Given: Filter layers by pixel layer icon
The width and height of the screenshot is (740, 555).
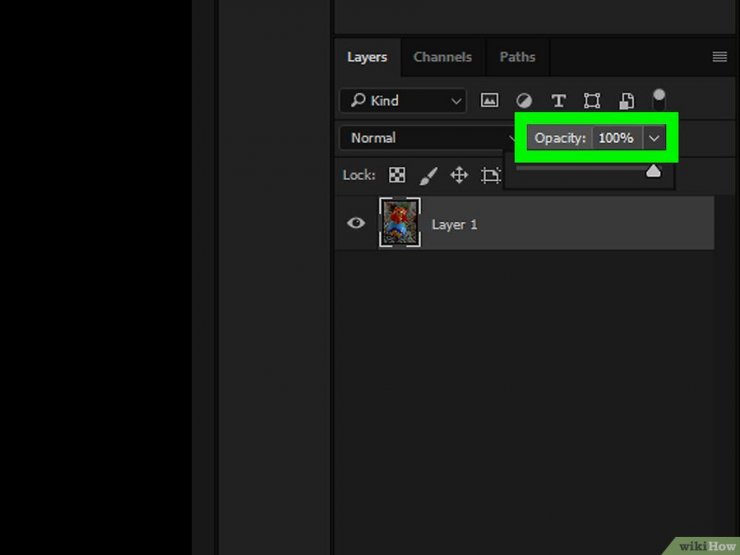Looking at the screenshot, I should tap(489, 100).
